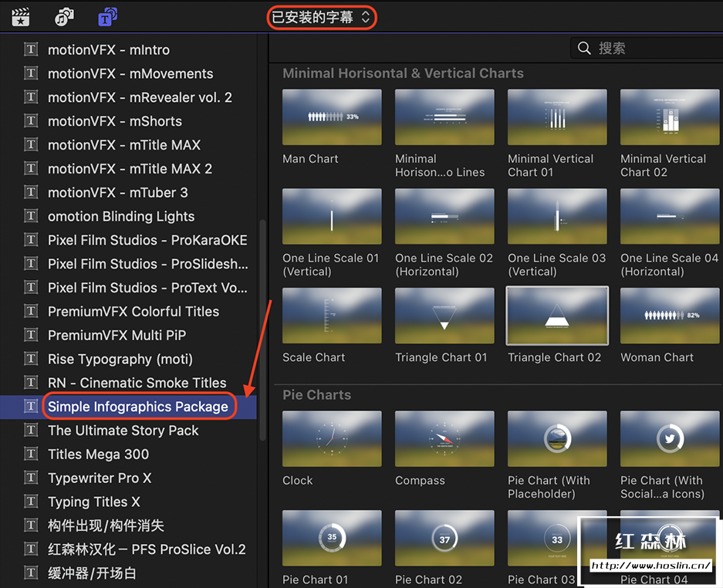Choose One Line Scale 02 (Horizontal) thumbnail
Viewport: 723px width, 588px height.
coord(444,216)
